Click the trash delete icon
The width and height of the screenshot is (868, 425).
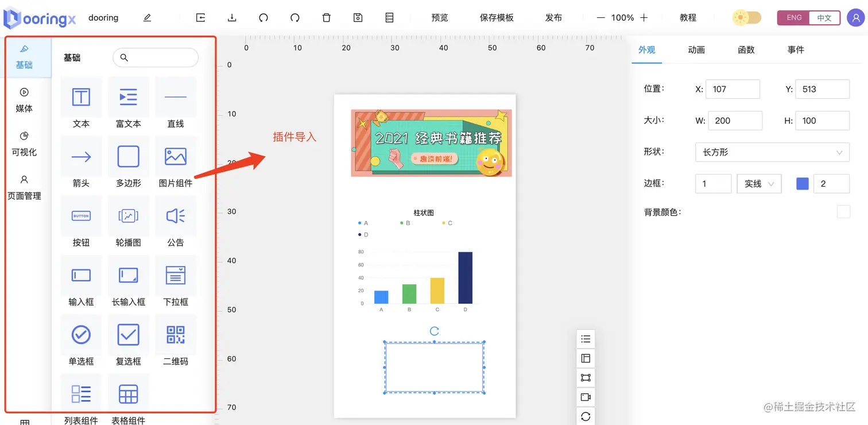coord(327,18)
